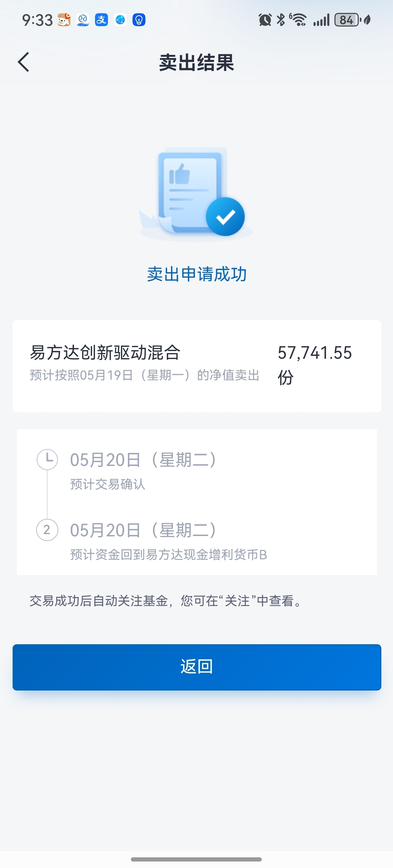The height and width of the screenshot is (868, 393).
Task: Tap the clock icon for transaction confirmation
Action: tap(47, 460)
